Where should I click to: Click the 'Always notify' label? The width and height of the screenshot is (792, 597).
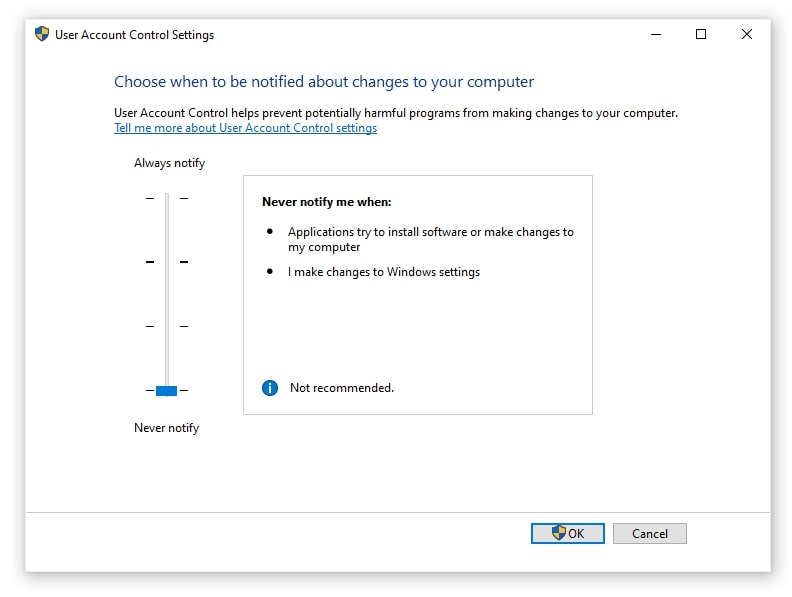(169, 163)
